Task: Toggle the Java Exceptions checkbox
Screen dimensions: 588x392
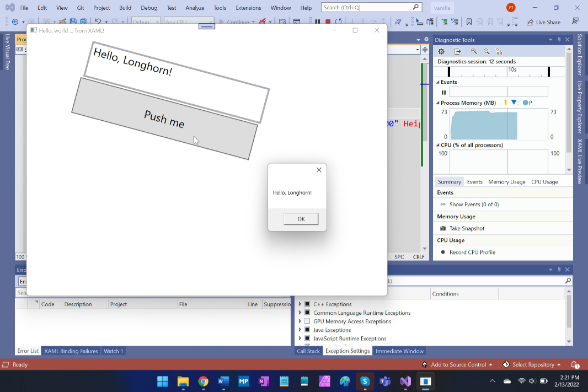Action: pyautogui.click(x=307, y=330)
